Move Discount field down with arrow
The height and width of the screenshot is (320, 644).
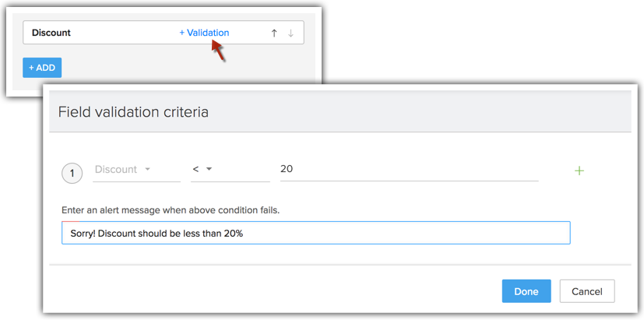click(x=291, y=33)
